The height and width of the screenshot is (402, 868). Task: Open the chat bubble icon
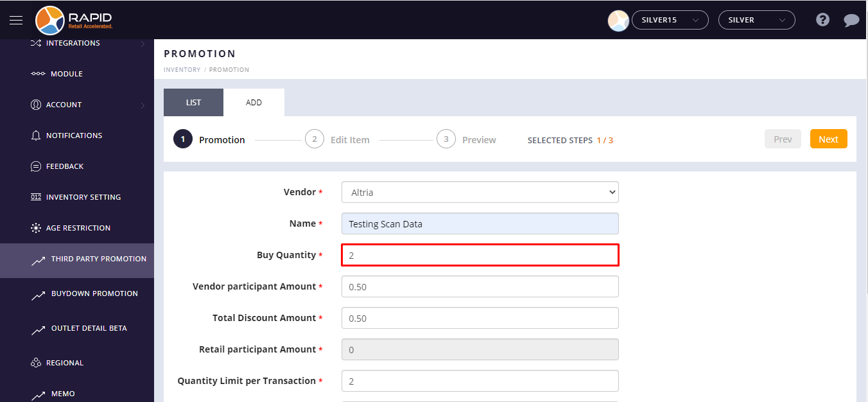pyautogui.click(x=851, y=21)
